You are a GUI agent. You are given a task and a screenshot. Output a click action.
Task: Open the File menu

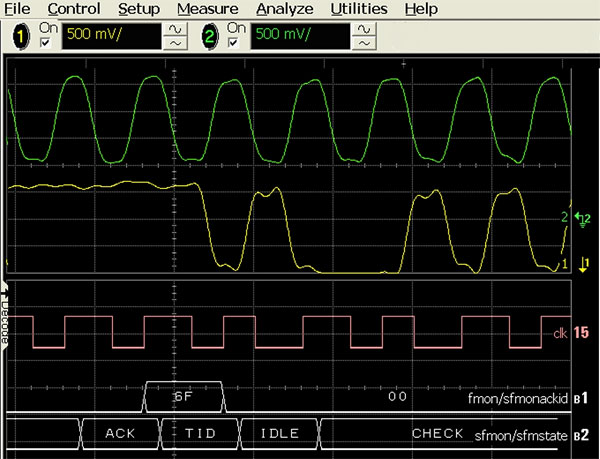click(x=17, y=8)
